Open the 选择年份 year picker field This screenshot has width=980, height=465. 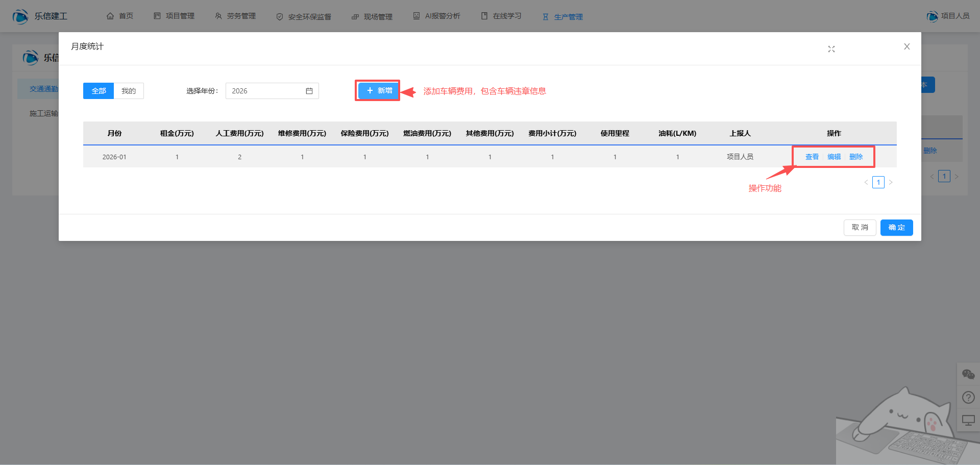point(265,91)
